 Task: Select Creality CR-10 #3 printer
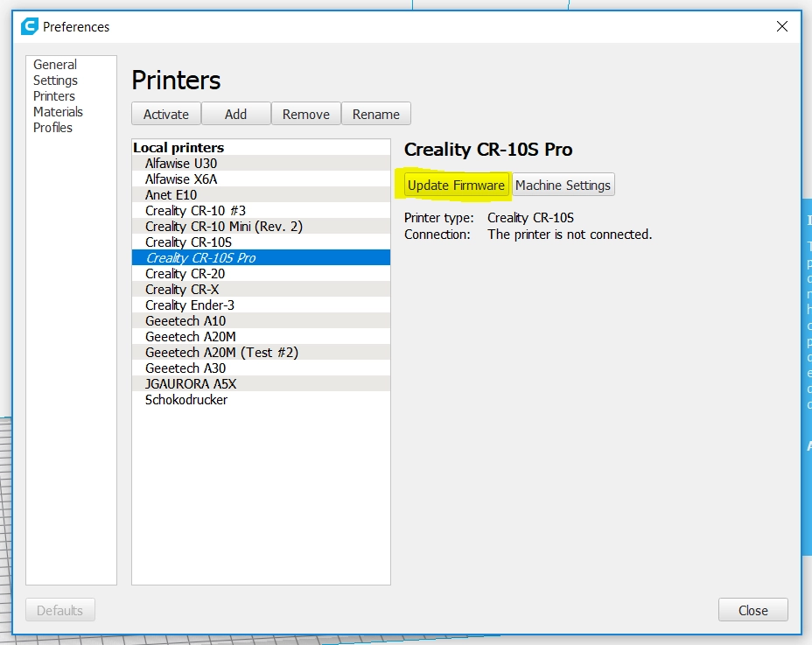coord(261,210)
